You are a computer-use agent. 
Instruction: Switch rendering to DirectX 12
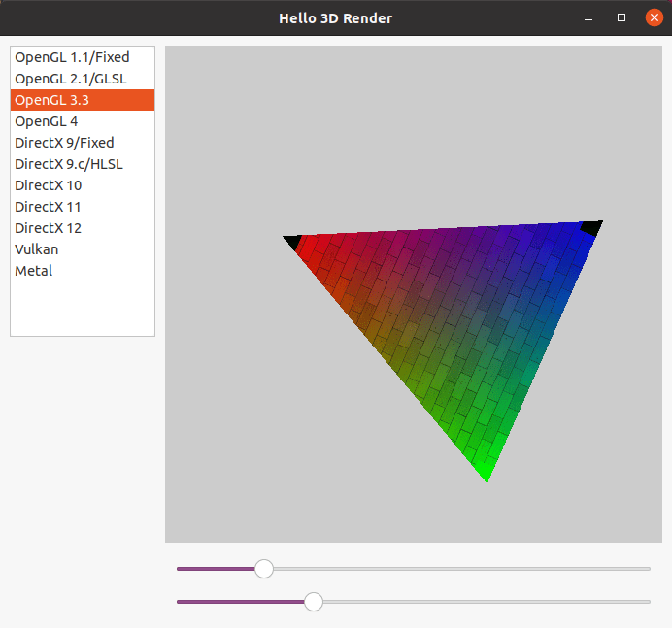(49, 228)
